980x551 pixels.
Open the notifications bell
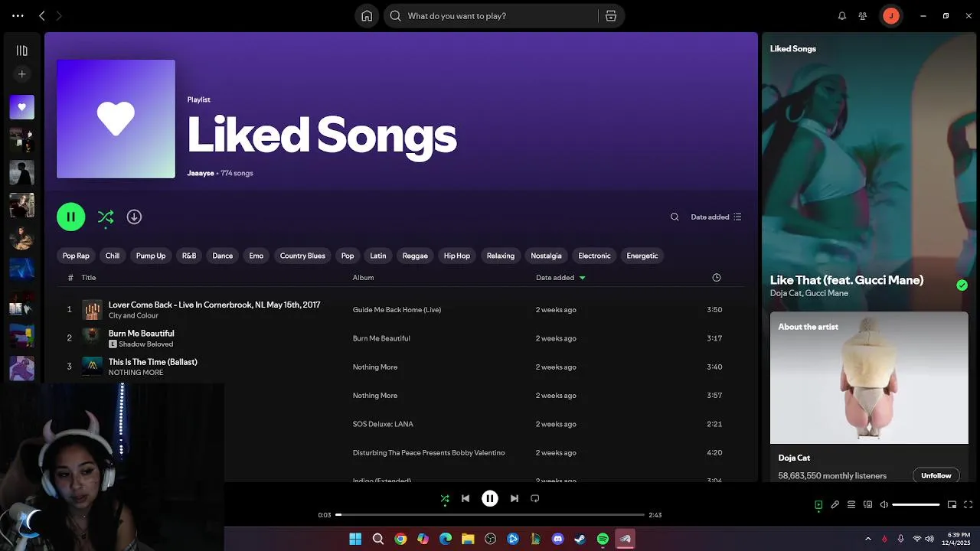click(842, 16)
